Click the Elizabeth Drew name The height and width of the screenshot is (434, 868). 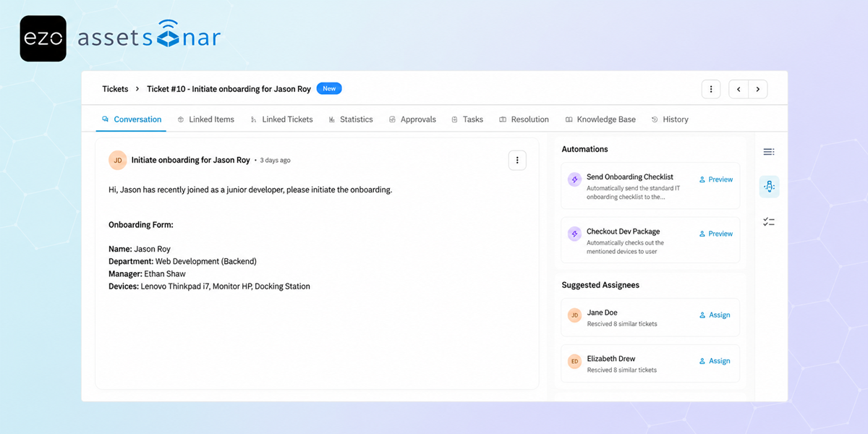(x=611, y=358)
